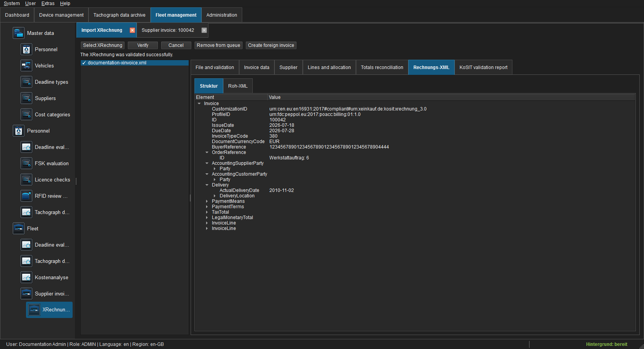Select the XRechnung import sidebar icon
Image resolution: width=644 pixels, height=349 pixels.
coord(34,310)
